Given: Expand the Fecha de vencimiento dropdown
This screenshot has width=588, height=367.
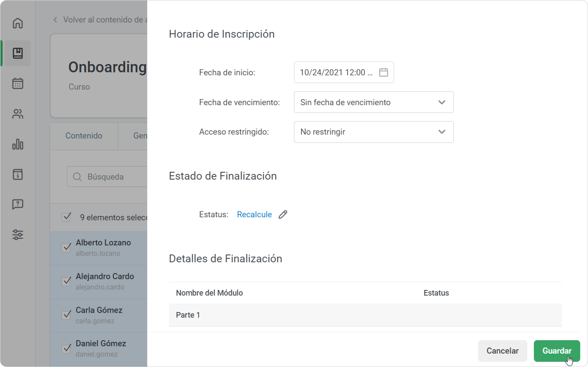Looking at the screenshot, I should [x=374, y=102].
